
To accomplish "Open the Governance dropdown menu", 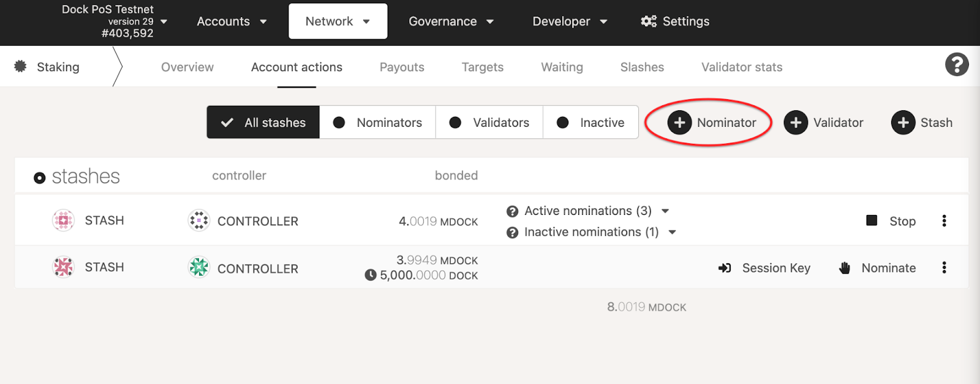I will 451,21.
